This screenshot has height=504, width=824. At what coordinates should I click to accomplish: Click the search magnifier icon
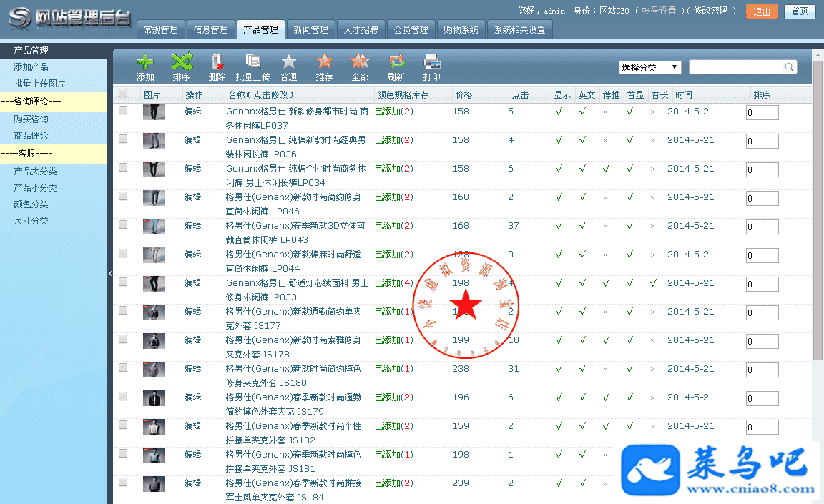pos(789,67)
